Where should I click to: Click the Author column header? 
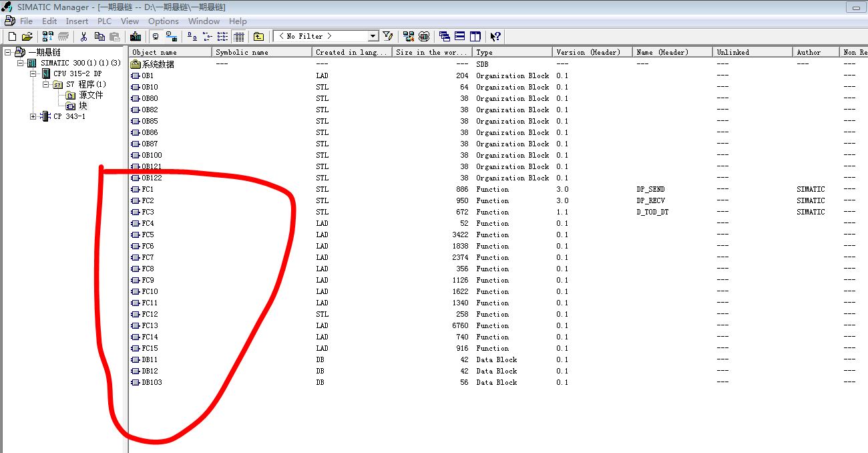[815, 52]
